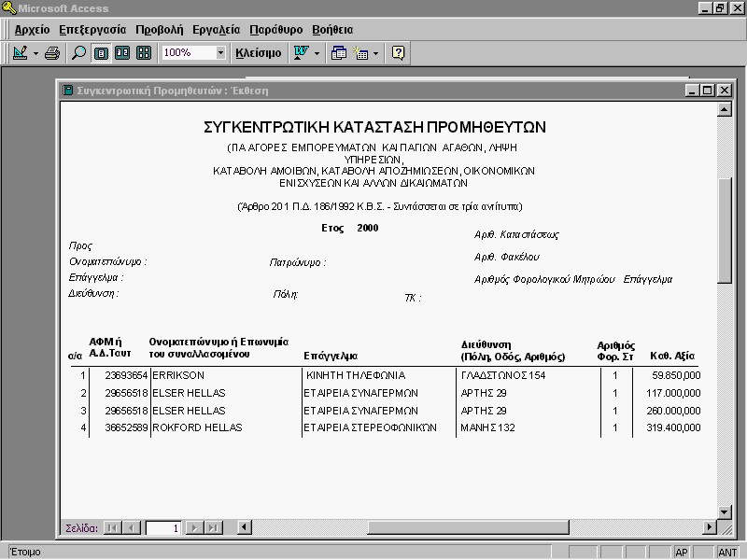Click the vertical scrollbar down arrow
Image resolution: width=747 pixels, height=560 pixels.
(x=725, y=512)
